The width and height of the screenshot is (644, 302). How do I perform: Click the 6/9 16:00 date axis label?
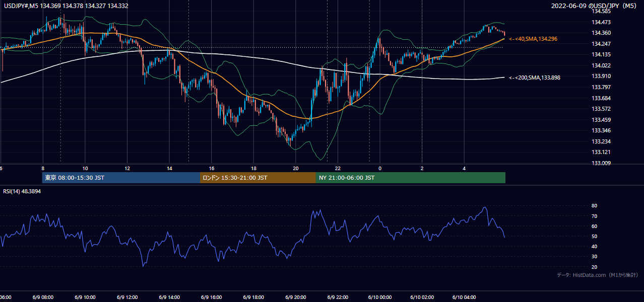[x=211, y=297]
